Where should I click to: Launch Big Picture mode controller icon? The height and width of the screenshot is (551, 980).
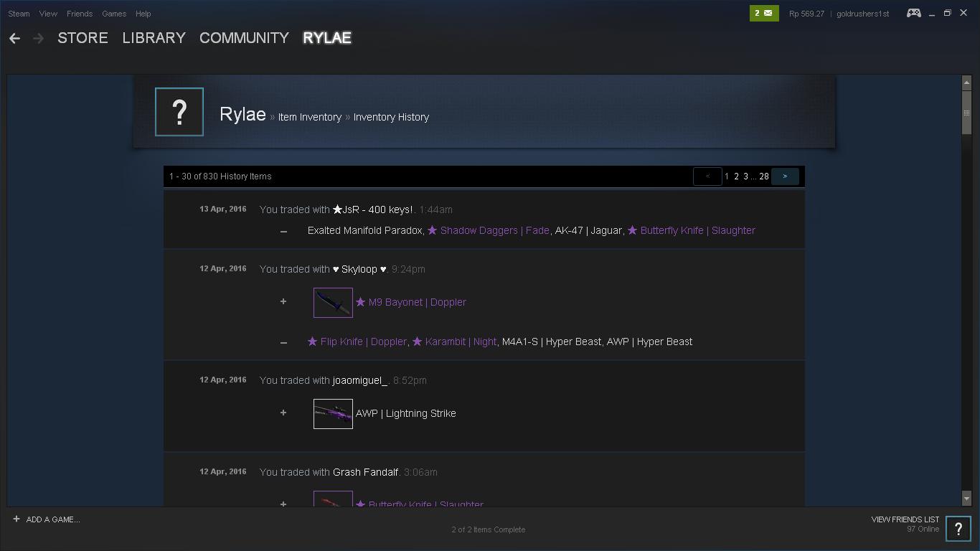(913, 13)
